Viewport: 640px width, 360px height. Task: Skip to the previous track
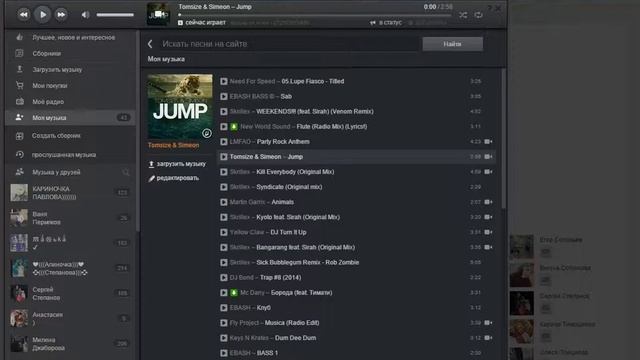(24, 15)
